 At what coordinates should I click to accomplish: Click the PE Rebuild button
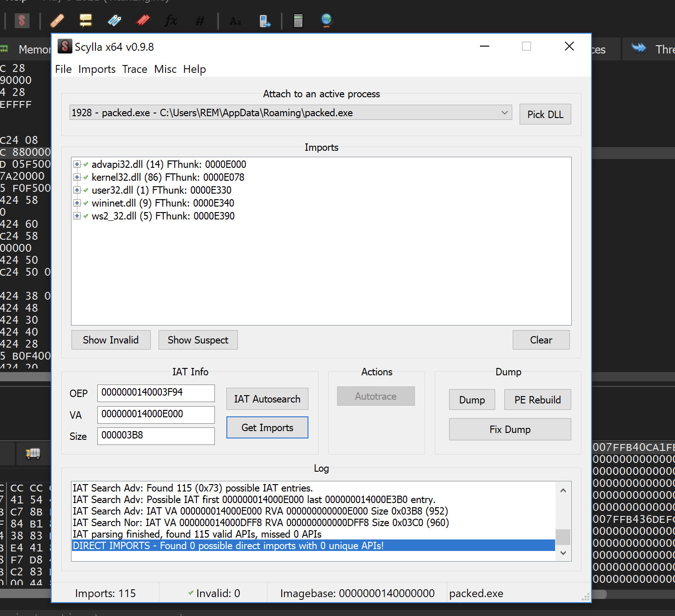tap(538, 400)
